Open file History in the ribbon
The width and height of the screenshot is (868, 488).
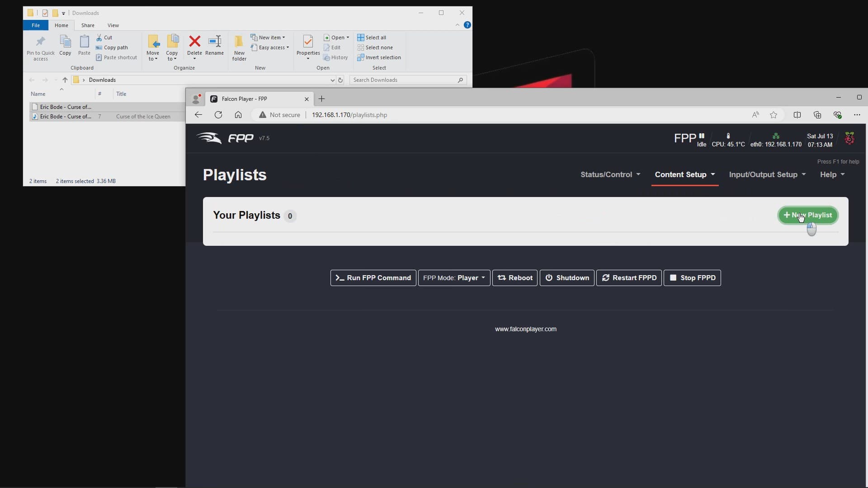pos(335,57)
